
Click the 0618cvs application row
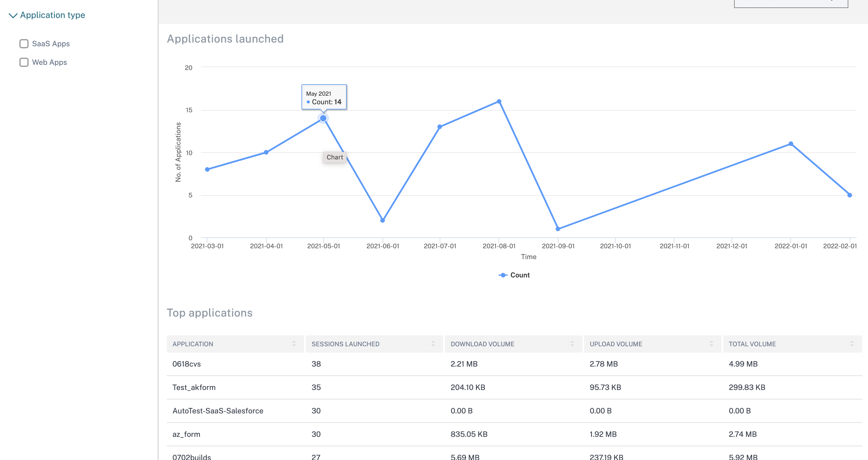coord(186,364)
